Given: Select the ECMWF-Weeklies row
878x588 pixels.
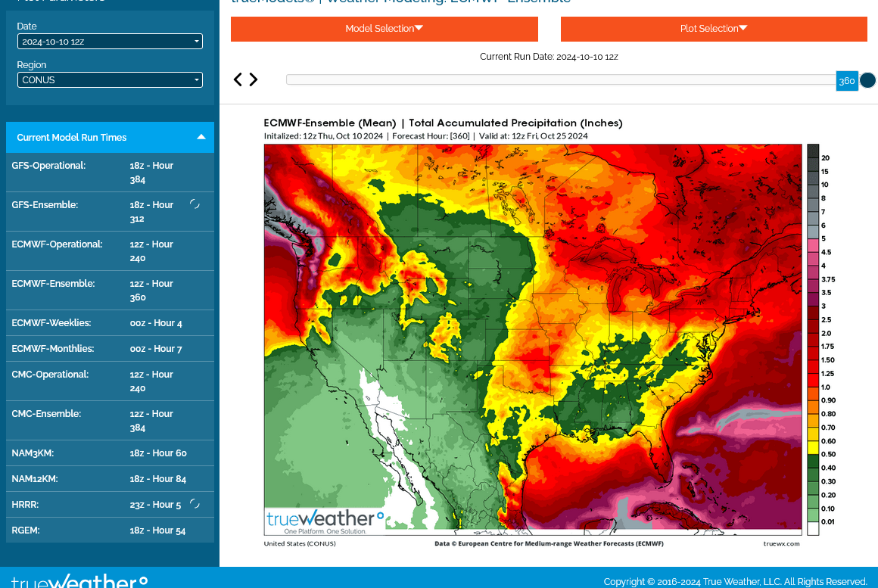Looking at the screenshot, I should click(x=110, y=323).
